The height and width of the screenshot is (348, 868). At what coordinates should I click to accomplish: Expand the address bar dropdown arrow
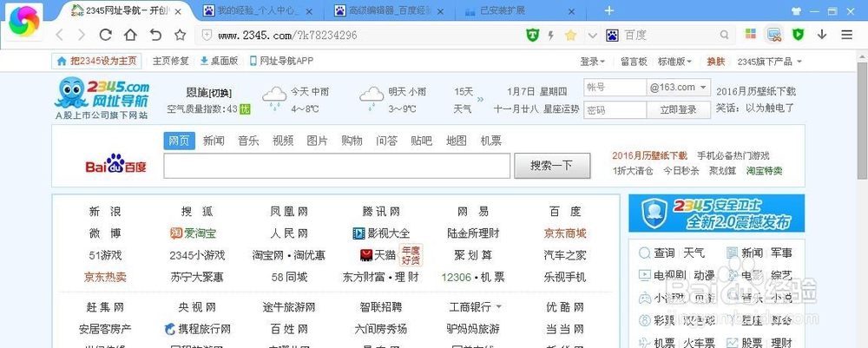pyautogui.click(x=592, y=36)
